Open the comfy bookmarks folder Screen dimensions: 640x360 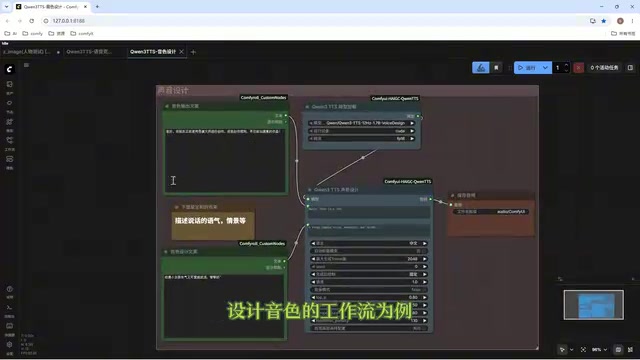click(33, 33)
